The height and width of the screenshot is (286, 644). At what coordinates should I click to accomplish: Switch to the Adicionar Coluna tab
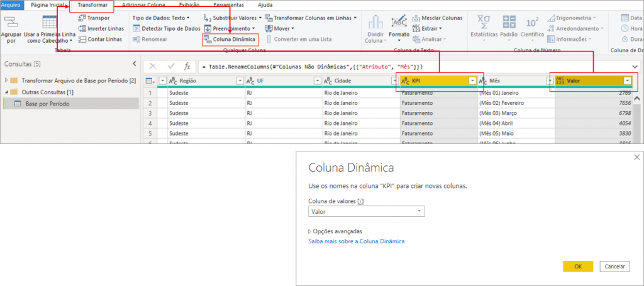tap(143, 5)
